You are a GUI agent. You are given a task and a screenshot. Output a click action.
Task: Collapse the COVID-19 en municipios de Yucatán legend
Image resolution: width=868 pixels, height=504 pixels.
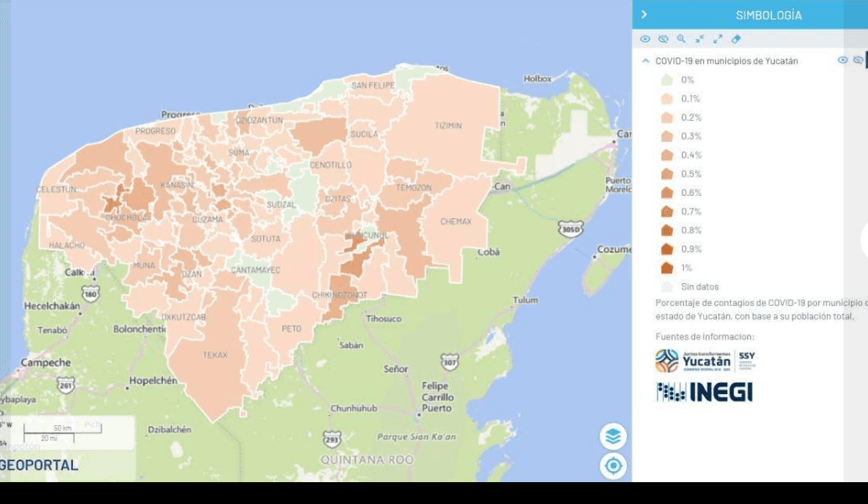click(646, 60)
